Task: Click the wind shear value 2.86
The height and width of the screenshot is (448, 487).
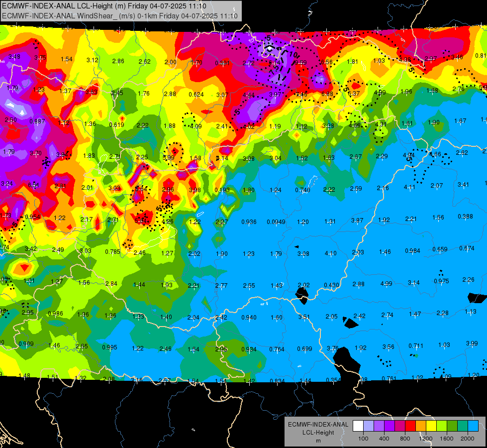Action: (118, 61)
